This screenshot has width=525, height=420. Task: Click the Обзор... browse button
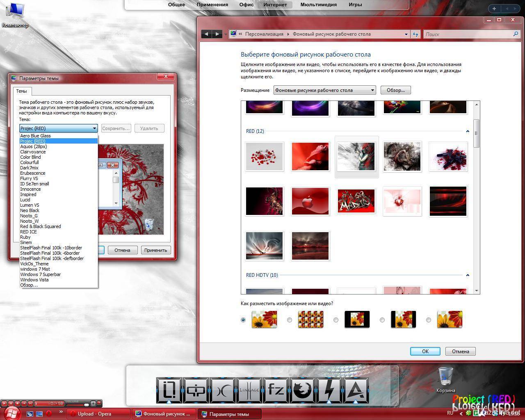395,90
